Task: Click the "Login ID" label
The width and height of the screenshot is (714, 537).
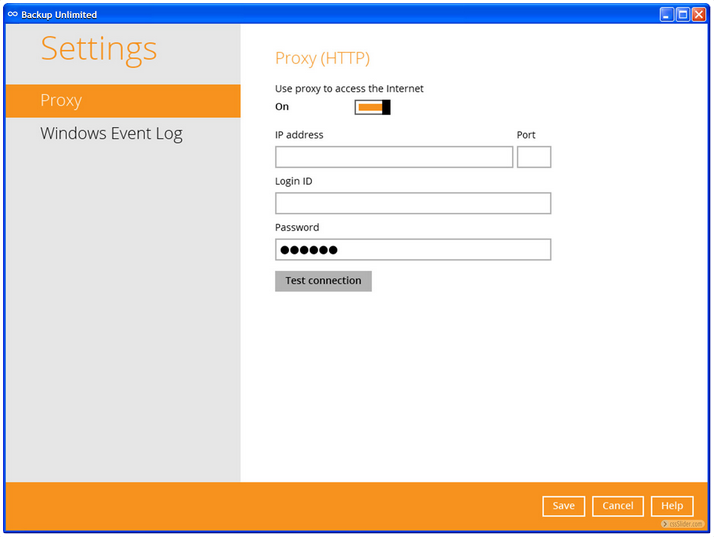Action: pyautogui.click(x=294, y=182)
